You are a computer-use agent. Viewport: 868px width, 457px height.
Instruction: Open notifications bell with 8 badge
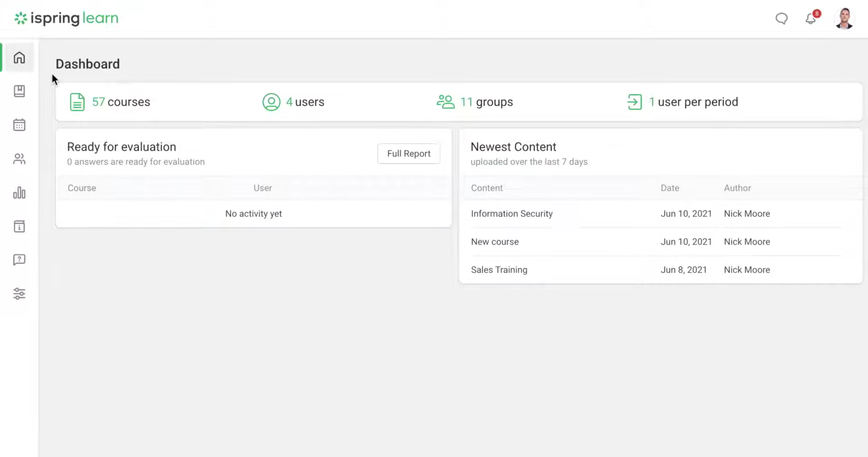(811, 18)
